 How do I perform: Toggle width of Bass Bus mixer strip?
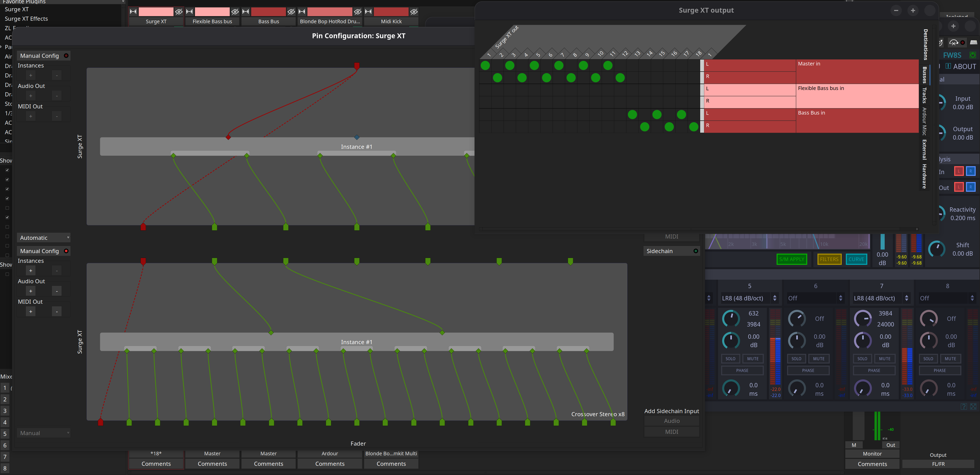coord(246,12)
